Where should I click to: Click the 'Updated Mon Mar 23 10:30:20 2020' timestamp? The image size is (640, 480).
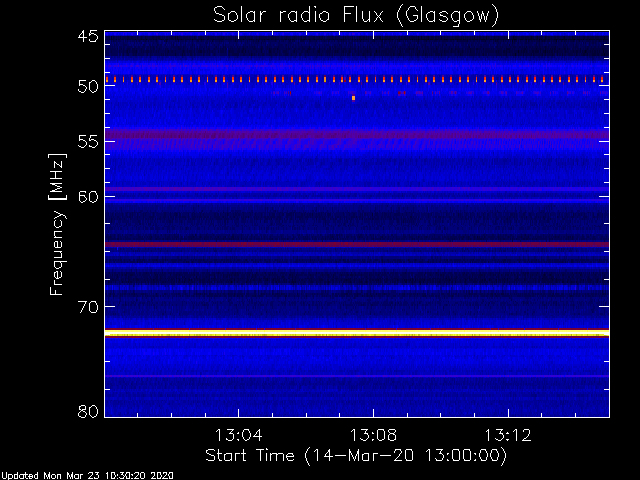(87, 476)
